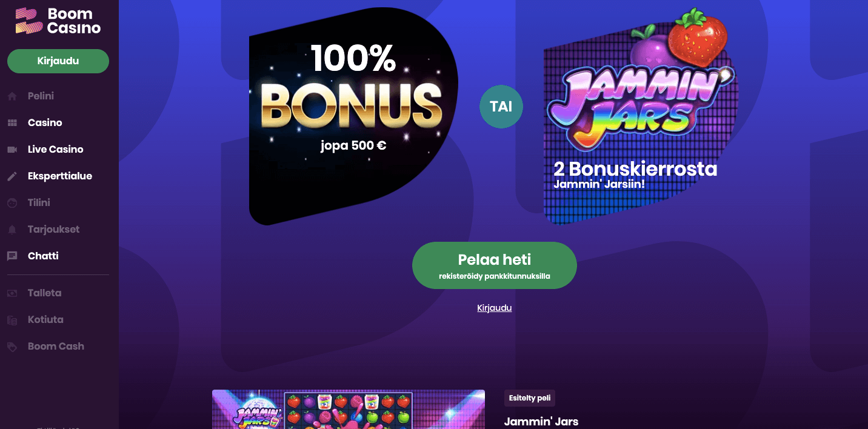This screenshot has width=868, height=429.
Task: Click the bell icon beside Tarjoukset
Action: (12, 229)
